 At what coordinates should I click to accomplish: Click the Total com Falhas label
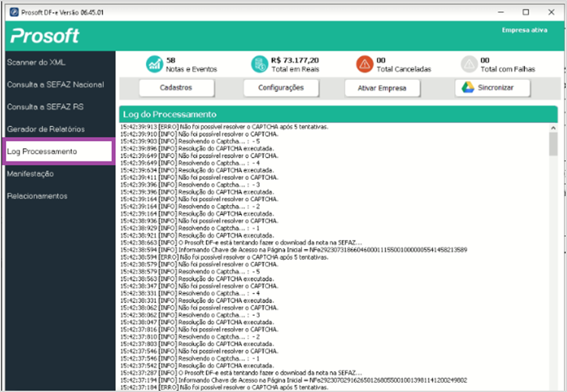tap(507, 69)
